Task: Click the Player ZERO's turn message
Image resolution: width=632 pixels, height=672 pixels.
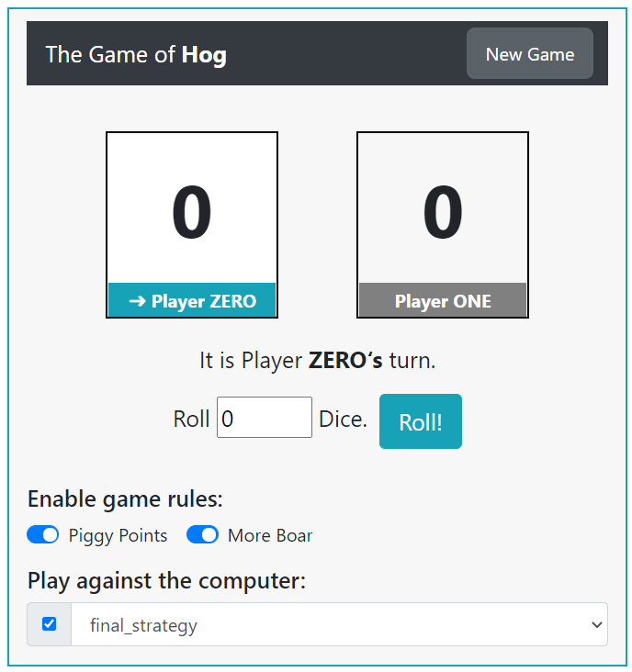Action: 317,361
